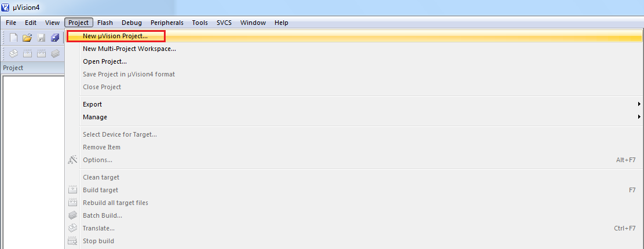Screen dimensions: 644x249
Task: Open the Peripherals menu
Action: pyautogui.click(x=167, y=23)
